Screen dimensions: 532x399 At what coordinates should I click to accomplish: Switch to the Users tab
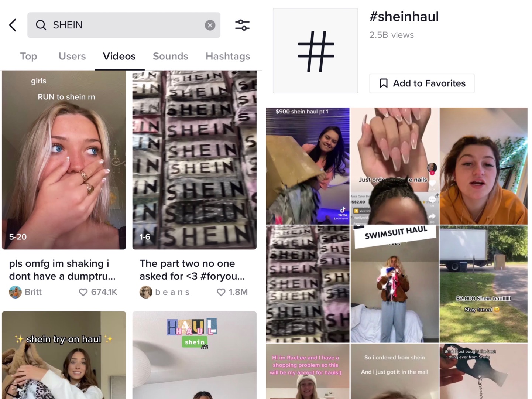[x=72, y=56]
